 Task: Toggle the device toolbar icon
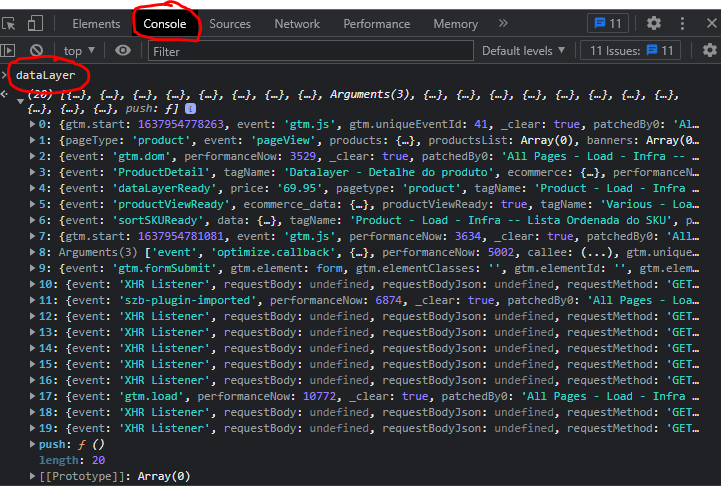coord(35,23)
